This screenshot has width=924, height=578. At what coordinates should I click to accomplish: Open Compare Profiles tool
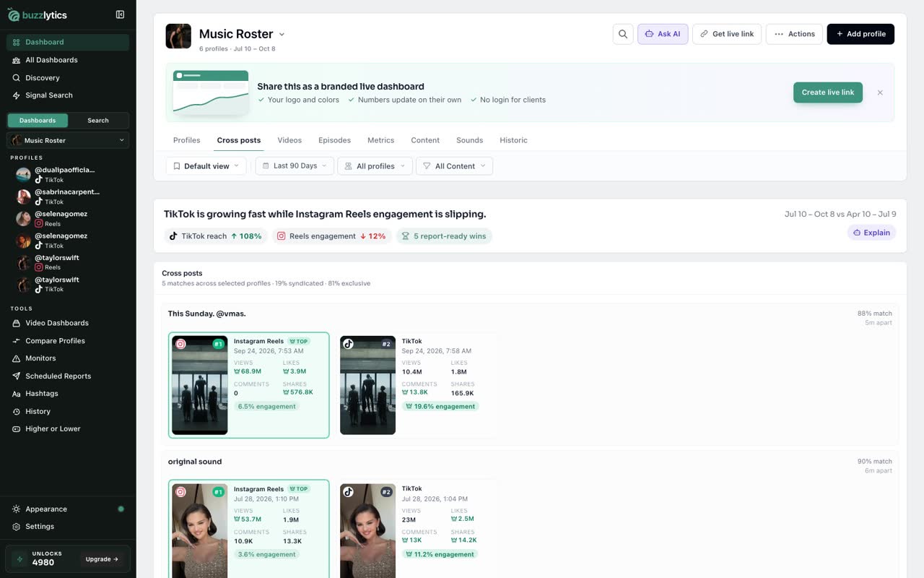pyautogui.click(x=68, y=341)
